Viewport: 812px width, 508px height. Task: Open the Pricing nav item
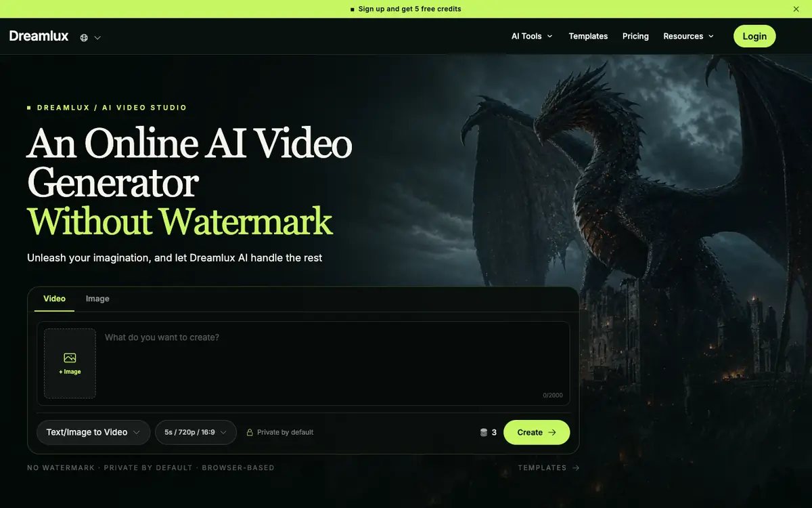pos(635,36)
